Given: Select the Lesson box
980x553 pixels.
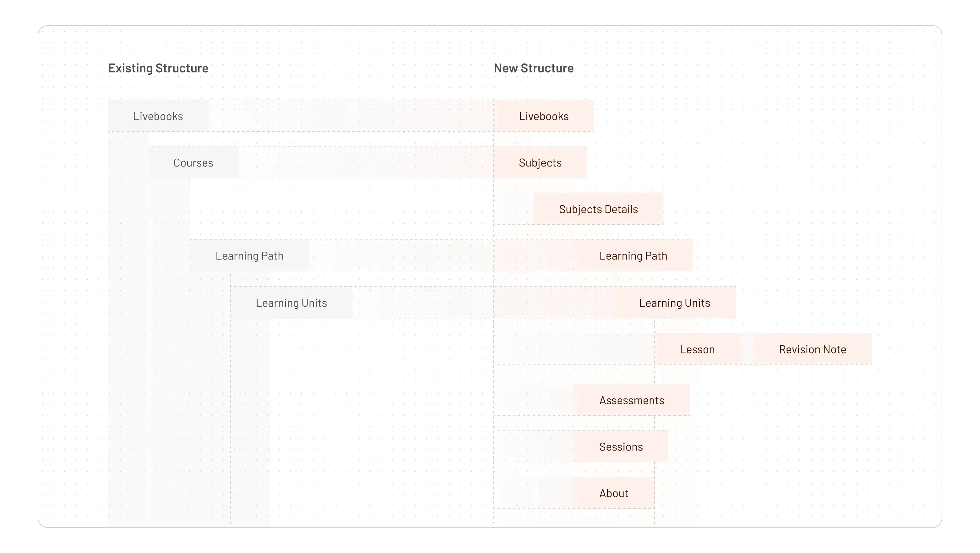Looking at the screenshot, I should point(697,349).
